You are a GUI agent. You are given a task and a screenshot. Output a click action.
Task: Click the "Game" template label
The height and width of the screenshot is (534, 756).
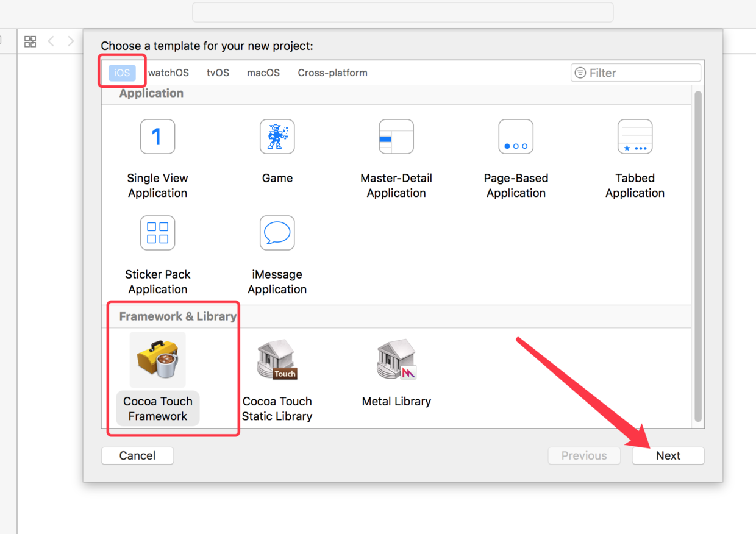click(277, 178)
